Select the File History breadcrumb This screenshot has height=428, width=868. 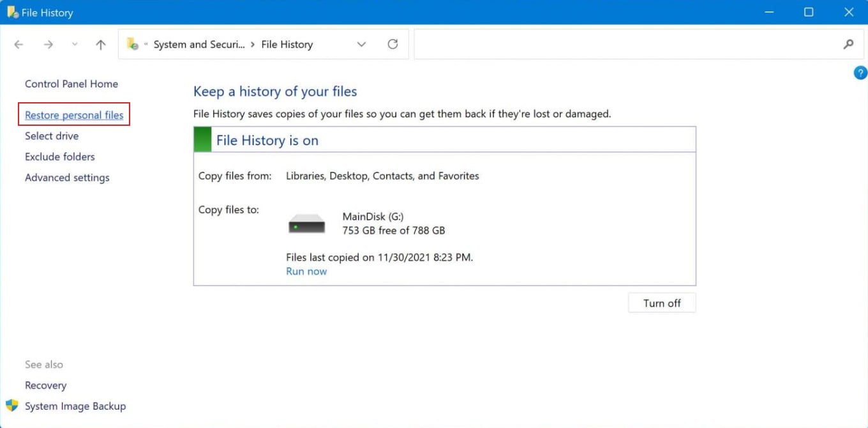point(287,45)
